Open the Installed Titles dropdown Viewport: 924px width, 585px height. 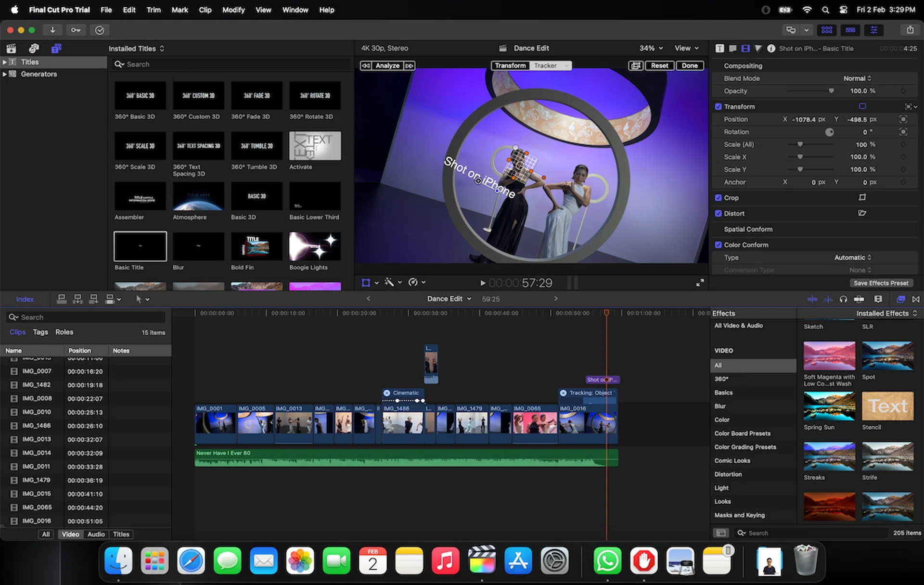136,48
